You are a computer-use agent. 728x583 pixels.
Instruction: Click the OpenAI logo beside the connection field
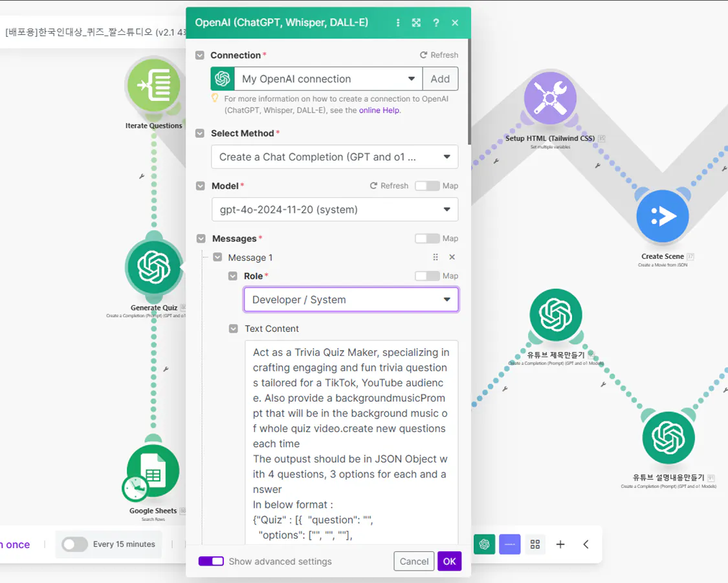223,79
